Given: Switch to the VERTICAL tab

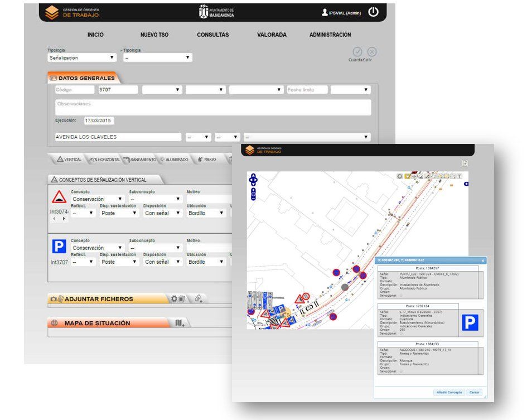Looking at the screenshot, I should pyautogui.click(x=69, y=160).
